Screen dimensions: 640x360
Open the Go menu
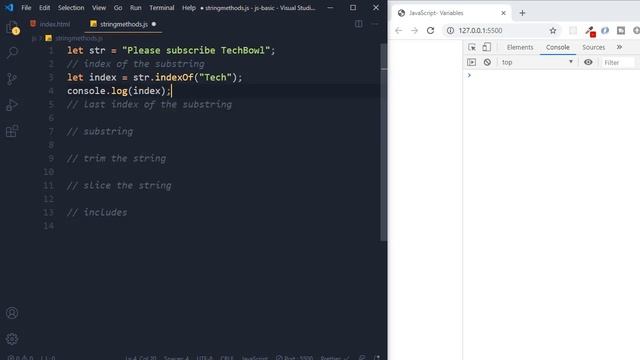(x=118, y=8)
